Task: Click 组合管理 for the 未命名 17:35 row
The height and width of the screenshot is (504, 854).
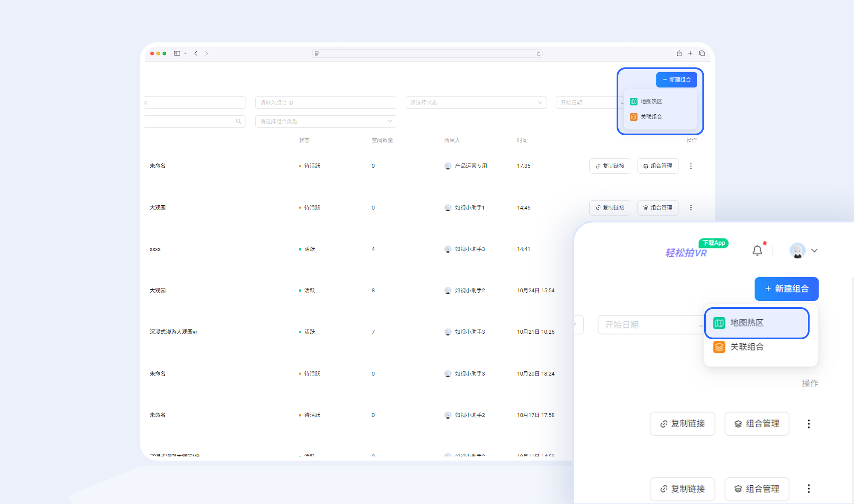Action: tap(658, 166)
